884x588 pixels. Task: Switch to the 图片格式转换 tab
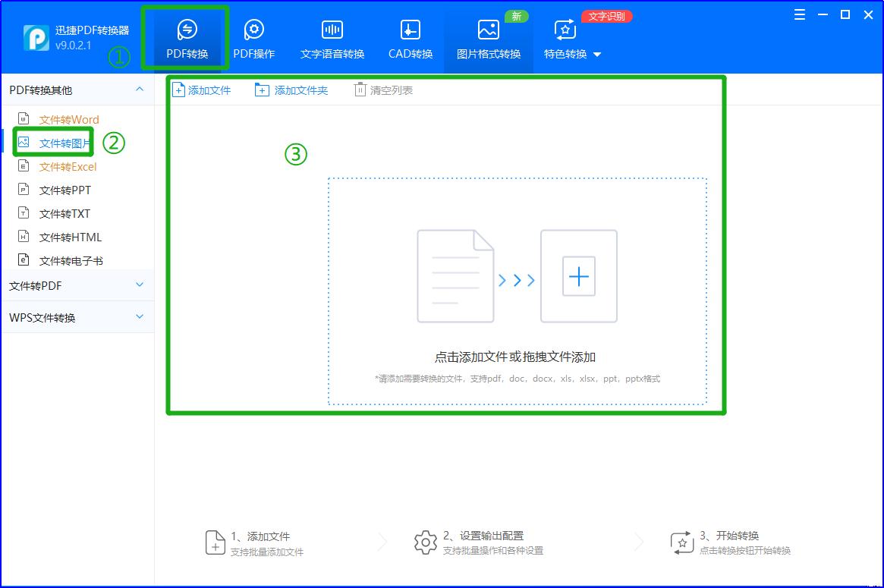pyautogui.click(x=488, y=38)
